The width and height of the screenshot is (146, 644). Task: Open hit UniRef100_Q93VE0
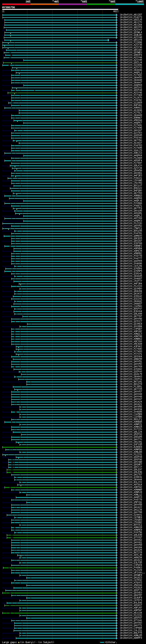coord(131,593)
